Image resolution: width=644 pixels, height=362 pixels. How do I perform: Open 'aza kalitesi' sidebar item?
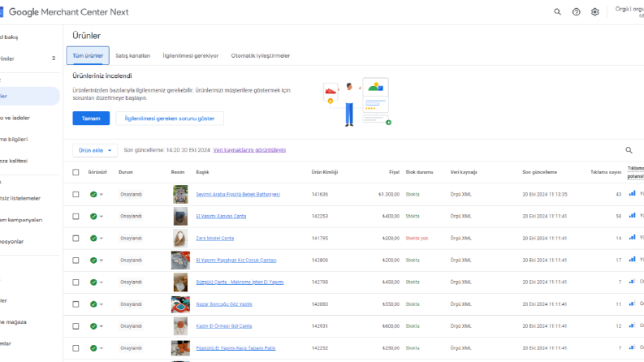pyautogui.click(x=14, y=161)
